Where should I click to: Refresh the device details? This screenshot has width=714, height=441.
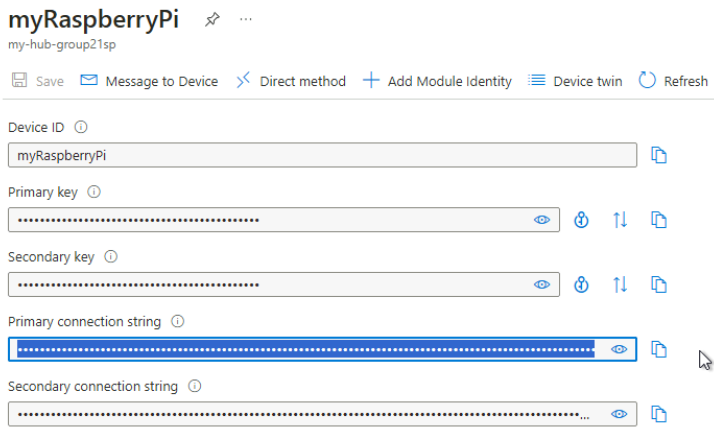tap(673, 81)
